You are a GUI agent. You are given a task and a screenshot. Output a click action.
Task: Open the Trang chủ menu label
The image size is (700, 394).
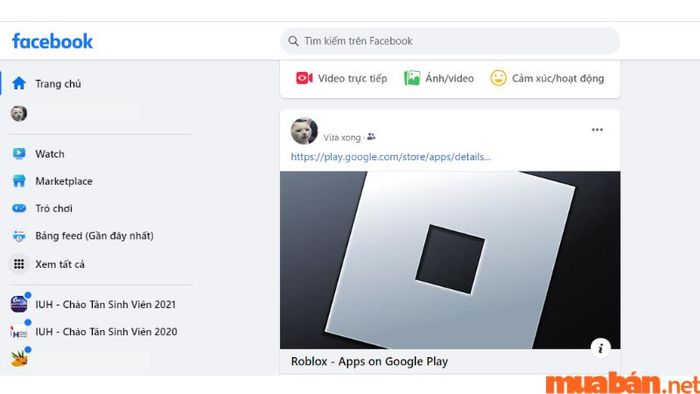(x=58, y=83)
